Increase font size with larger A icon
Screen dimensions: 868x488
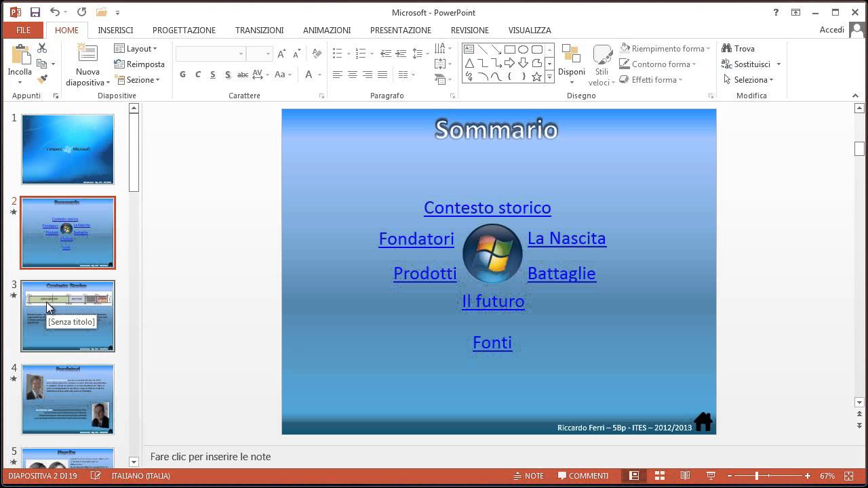tap(281, 54)
